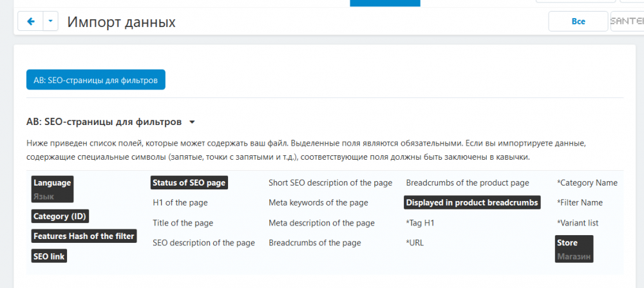Open the dropdown beside the back arrow
This screenshot has height=288, width=644.
tap(50, 21)
